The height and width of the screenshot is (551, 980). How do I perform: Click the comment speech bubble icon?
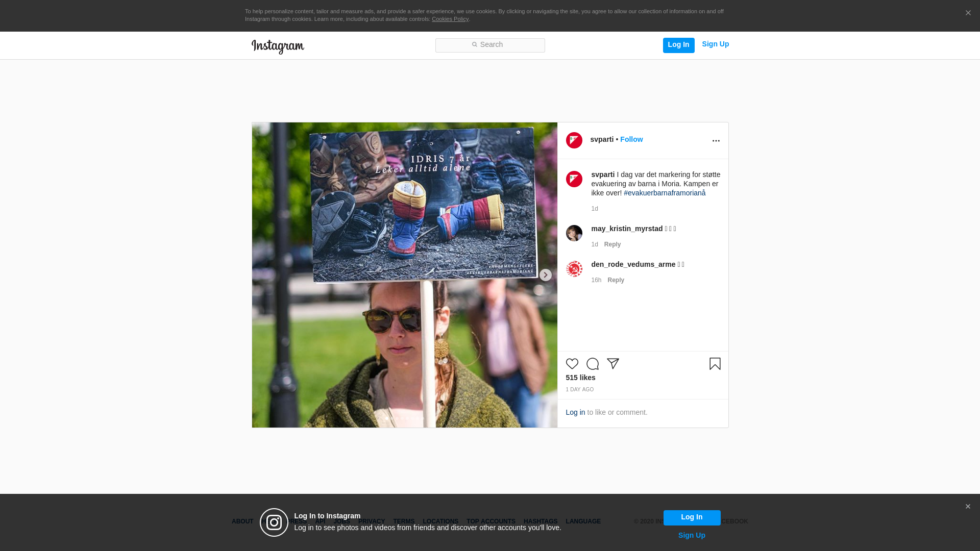(x=592, y=364)
